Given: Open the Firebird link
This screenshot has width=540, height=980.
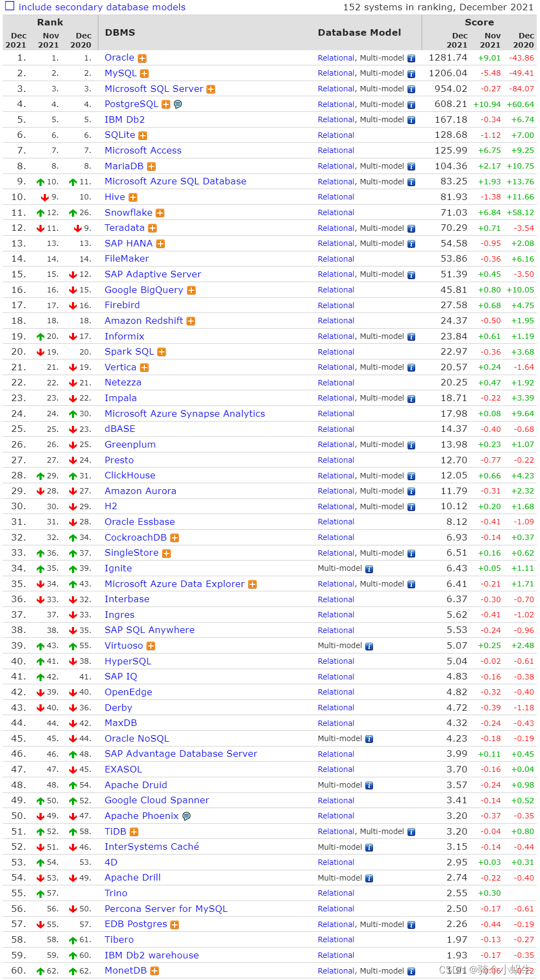Looking at the screenshot, I should click(x=122, y=305).
